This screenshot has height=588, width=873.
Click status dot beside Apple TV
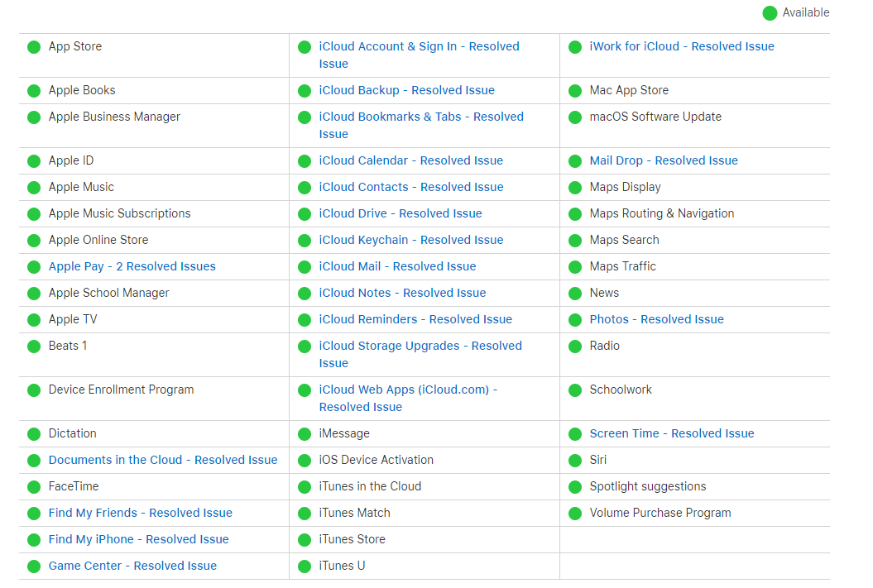point(34,320)
